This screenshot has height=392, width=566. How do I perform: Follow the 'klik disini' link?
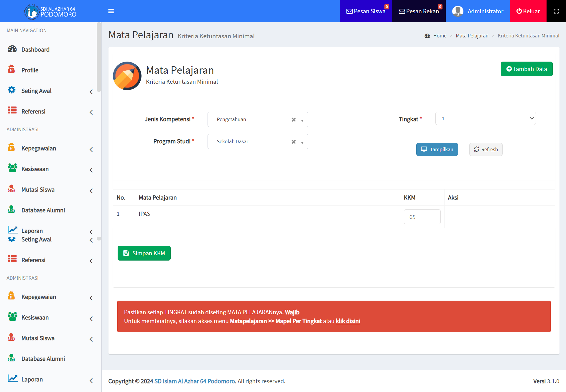(x=348, y=321)
